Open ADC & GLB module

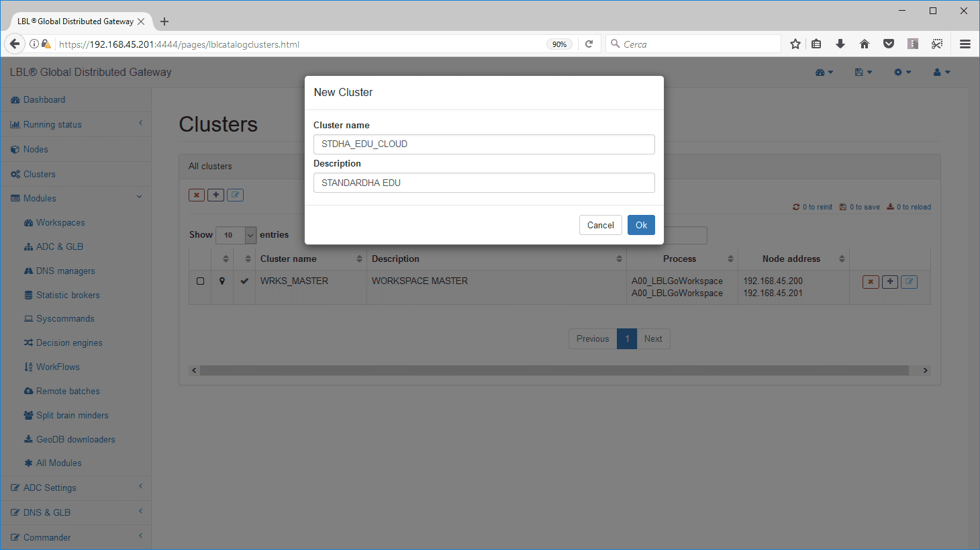coord(60,246)
